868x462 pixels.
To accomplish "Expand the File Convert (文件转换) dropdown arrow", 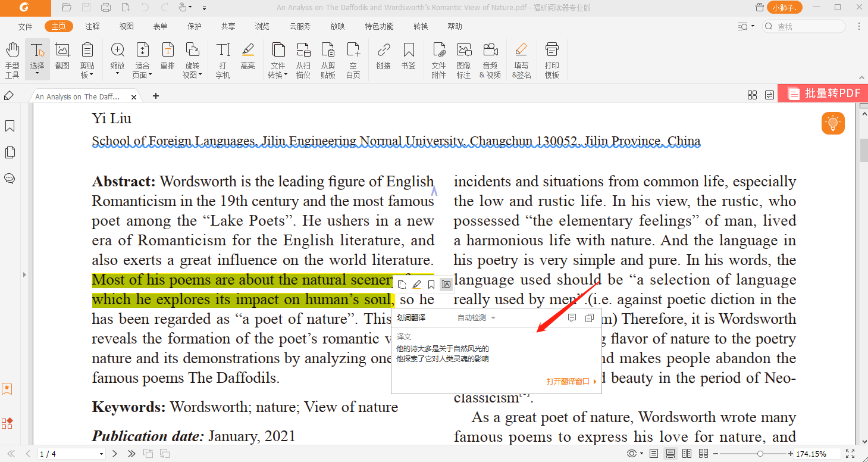I will 286,75.
